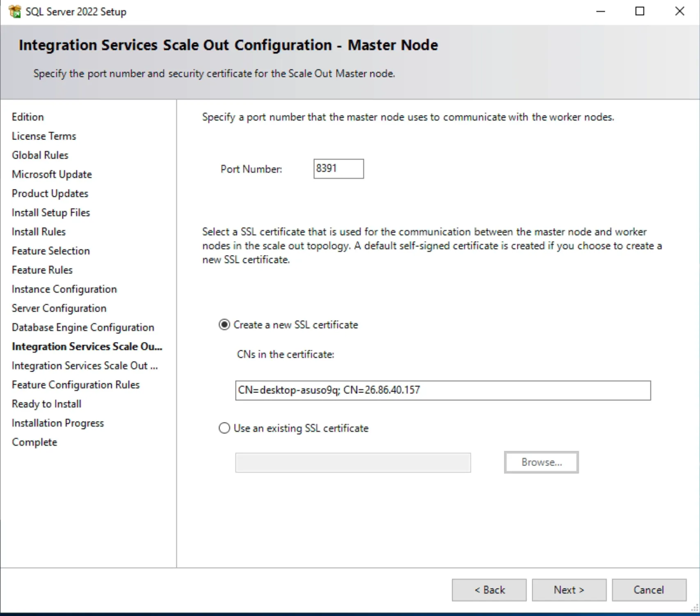Select Feature Configuration Rules step
This screenshot has width=700, height=616.
pyautogui.click(x=75, y=385)
